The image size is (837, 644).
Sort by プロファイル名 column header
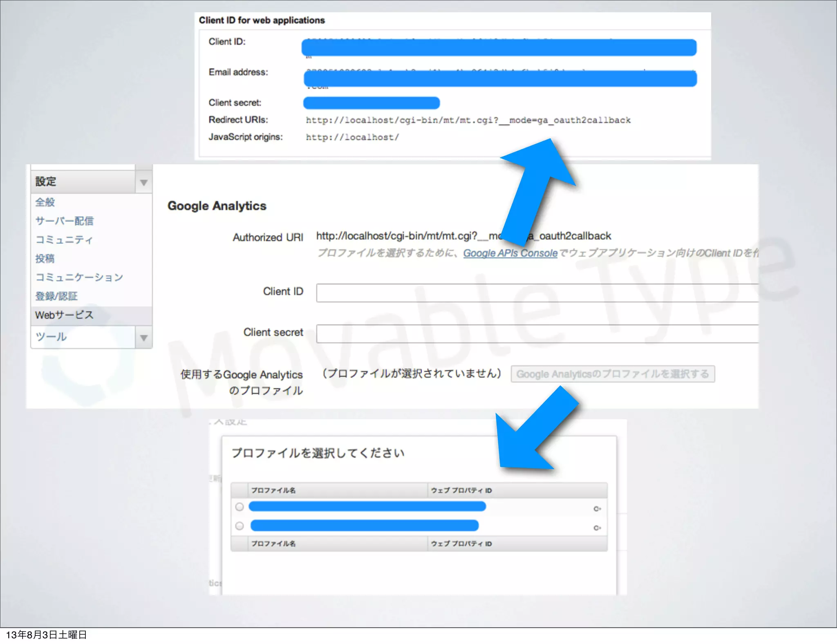[x=273, y=490]
